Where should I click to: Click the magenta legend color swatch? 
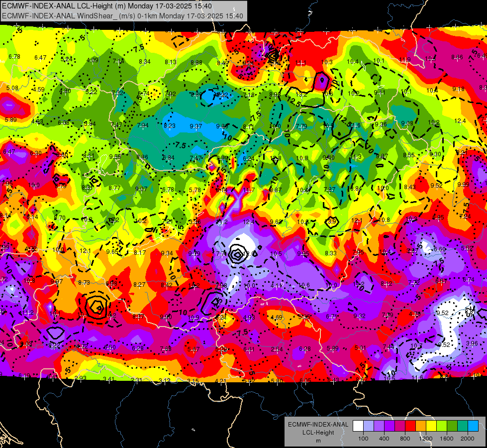click(x=400, y=426)
